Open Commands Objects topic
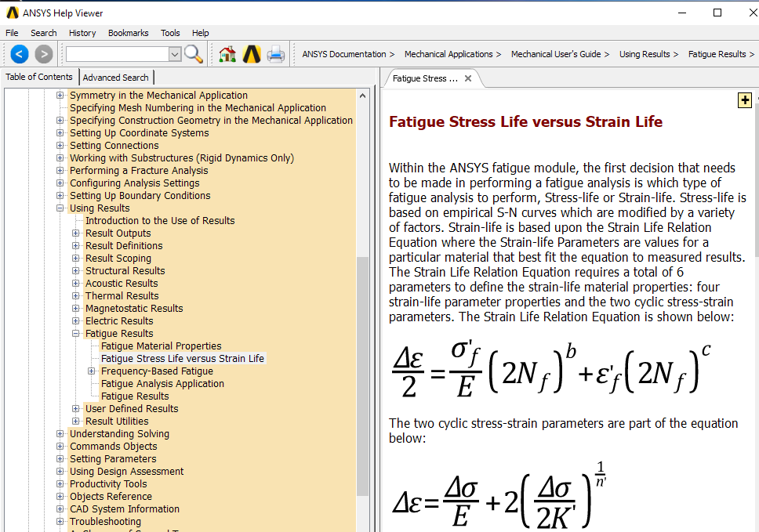This screenshot has height=532, width=759. 113,447
